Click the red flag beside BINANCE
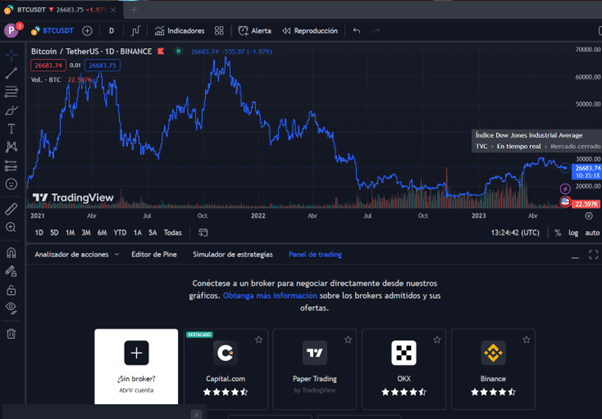 click(161, 51)
